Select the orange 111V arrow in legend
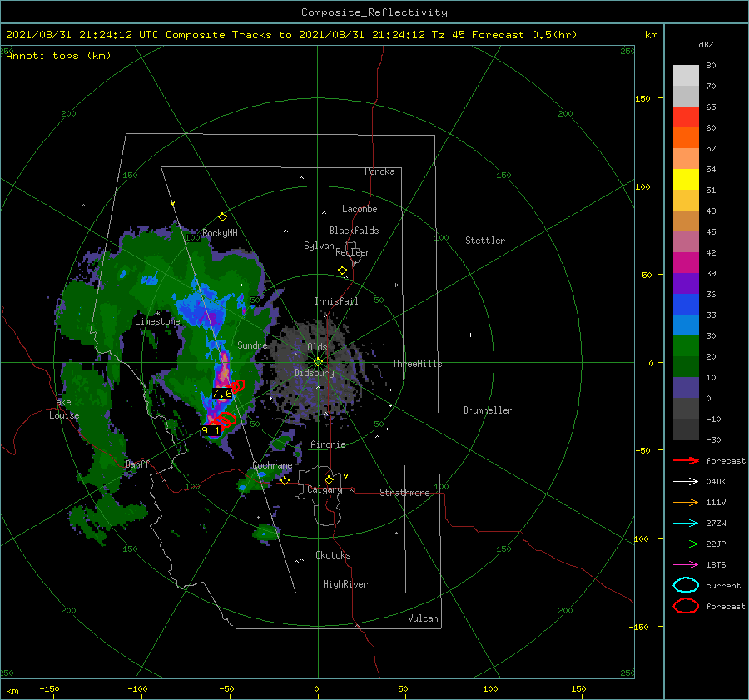This screenshot has height=700, width=749. 686,502
